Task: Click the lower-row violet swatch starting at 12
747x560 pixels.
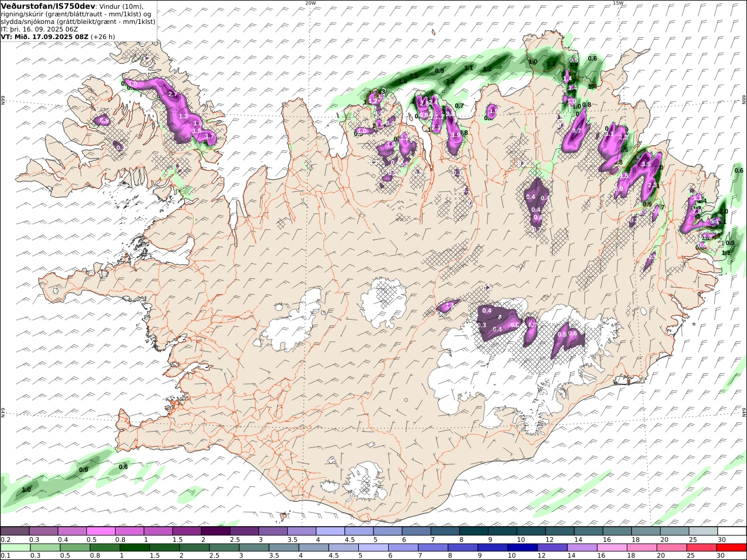Action: point(553,547)
